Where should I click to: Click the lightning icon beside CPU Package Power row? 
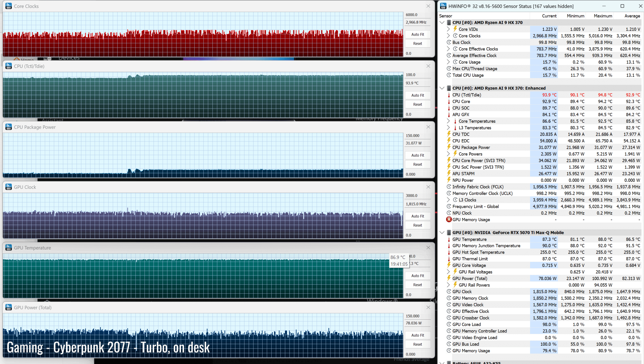(x=449, y=147)
